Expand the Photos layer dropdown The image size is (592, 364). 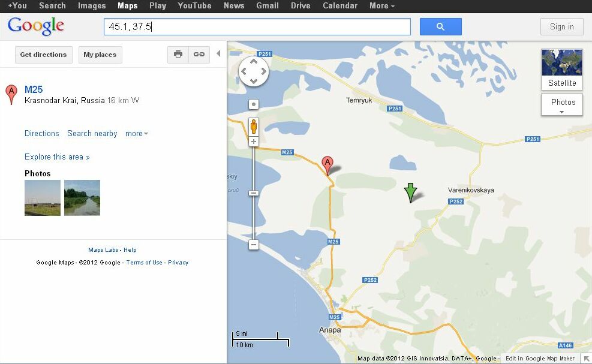click(562, 106)
